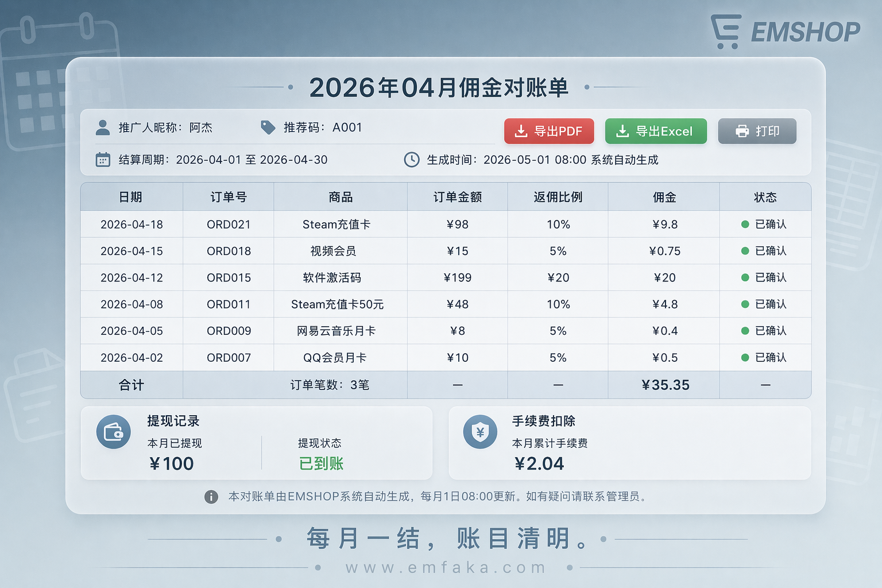Click the info icon before the footer notice

pos(211,497)
